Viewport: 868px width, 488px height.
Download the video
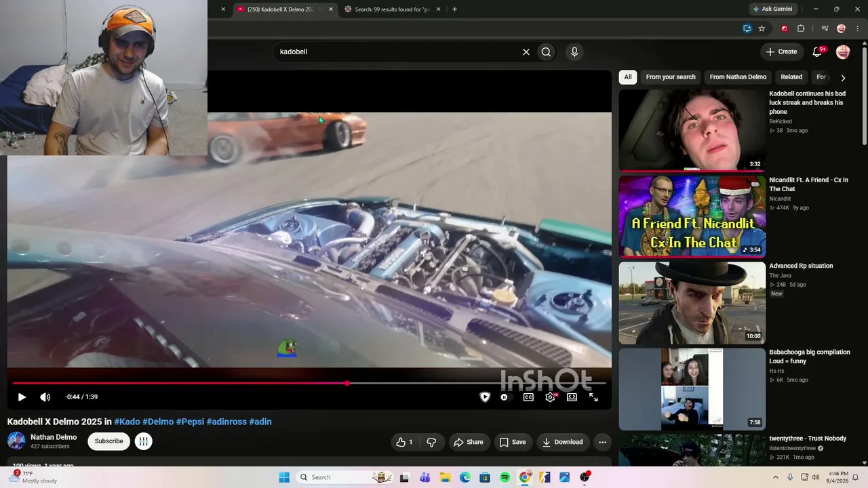(x=562, y=442)
